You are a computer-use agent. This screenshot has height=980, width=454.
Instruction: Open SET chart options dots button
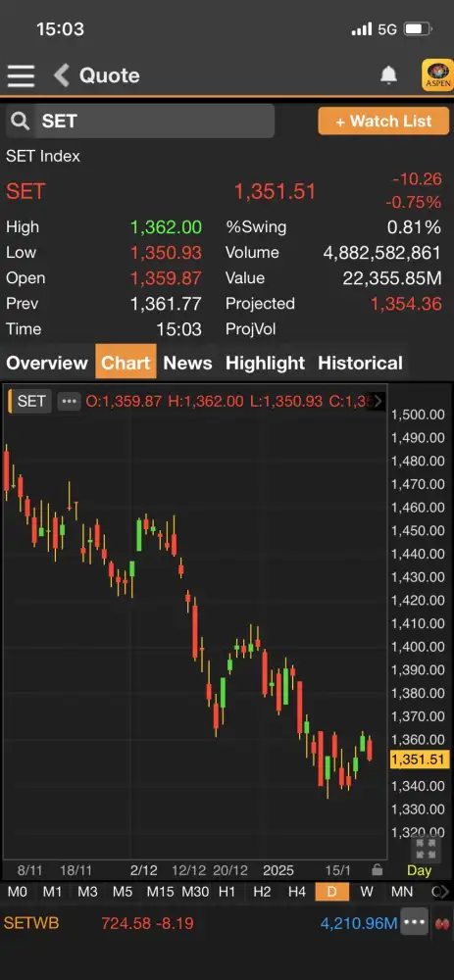click(69, 401)
